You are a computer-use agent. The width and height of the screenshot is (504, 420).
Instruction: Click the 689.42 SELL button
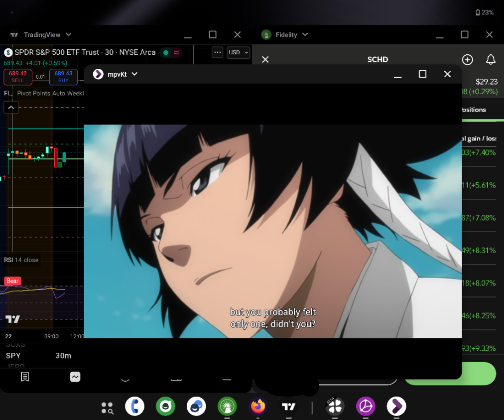click(x=17, y=77)
